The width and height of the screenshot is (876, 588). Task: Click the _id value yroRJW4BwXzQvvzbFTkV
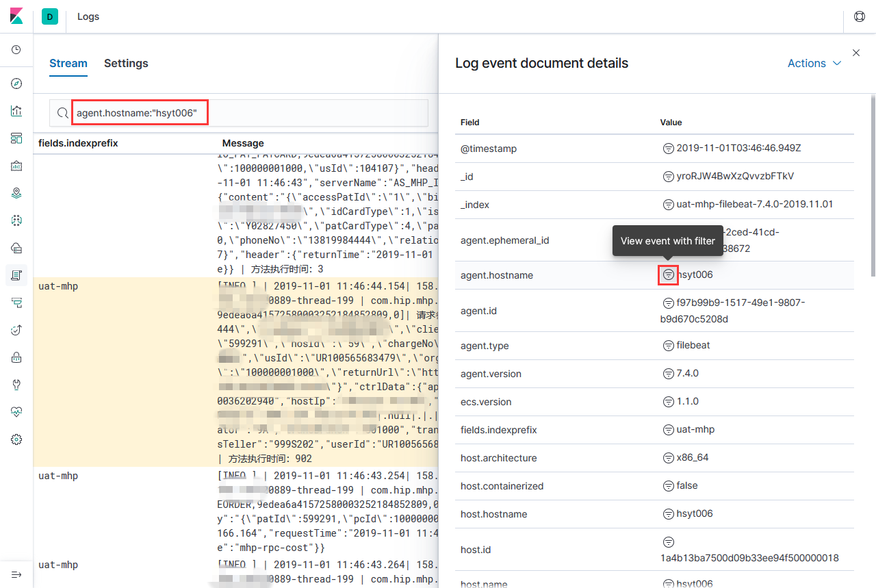pyautogui.click(x=735, y=177)
